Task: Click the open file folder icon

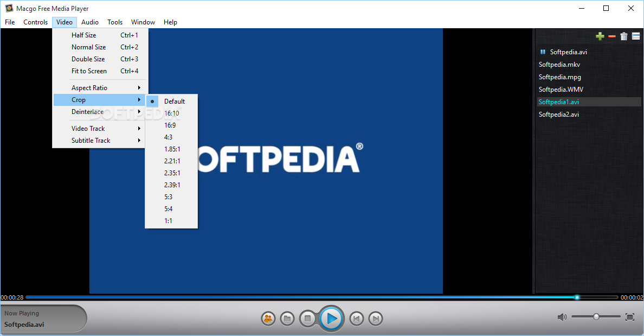Action: pos(287,318)
